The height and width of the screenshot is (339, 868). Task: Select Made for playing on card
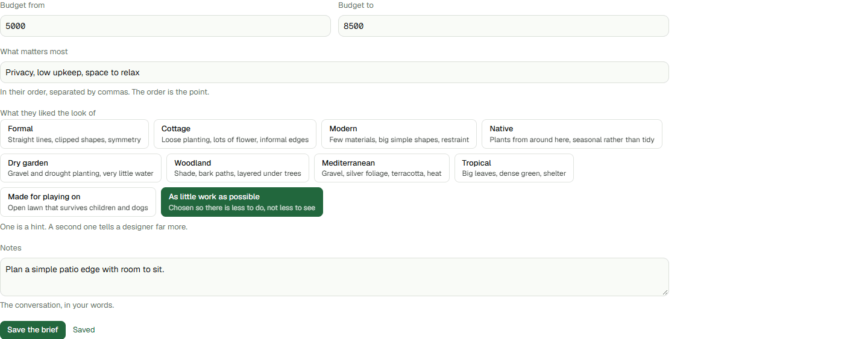coord(78,202)
